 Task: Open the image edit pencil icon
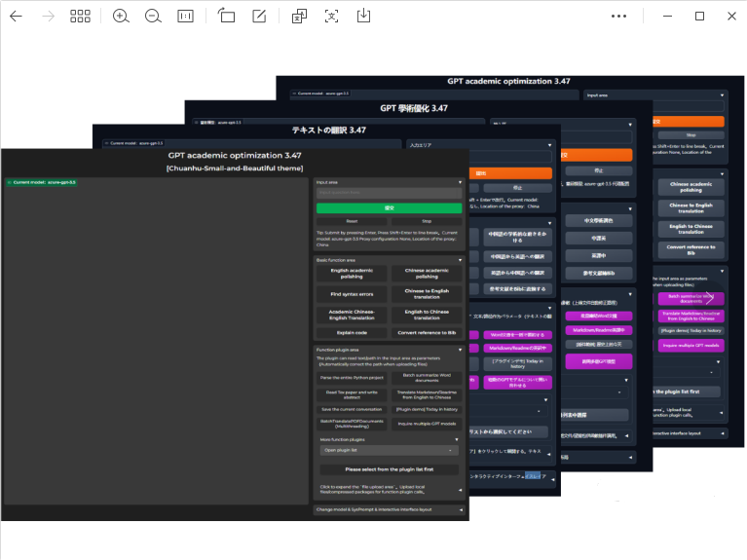(x=259, y=16)
